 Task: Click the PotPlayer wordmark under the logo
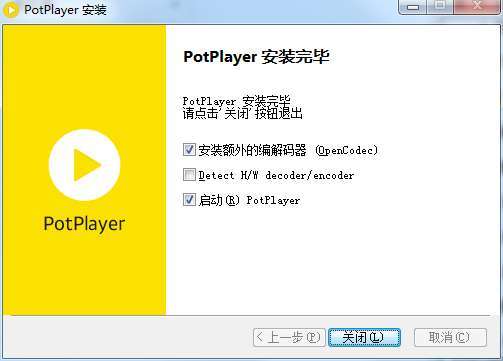84,224
